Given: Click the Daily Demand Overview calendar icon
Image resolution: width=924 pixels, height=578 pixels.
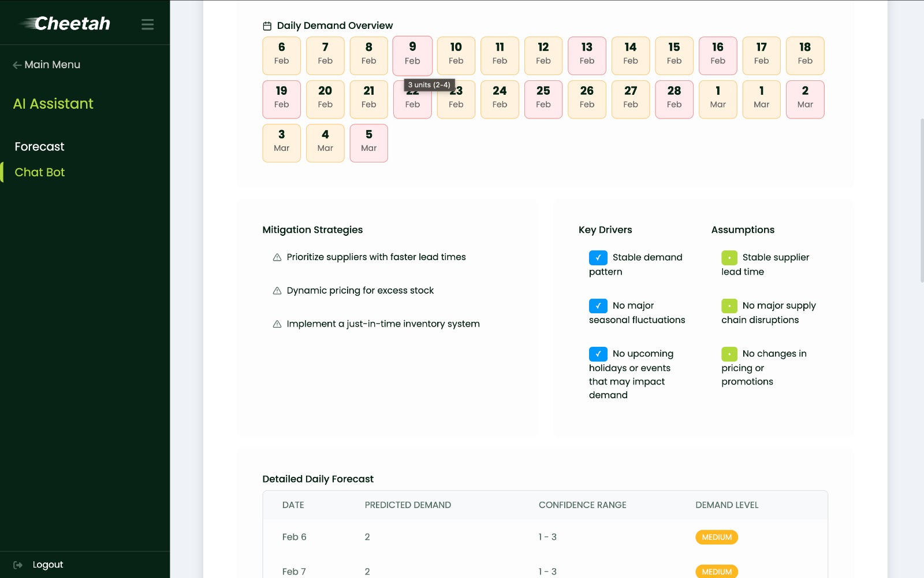Looking at the screenshot, I should click(267, 26).
